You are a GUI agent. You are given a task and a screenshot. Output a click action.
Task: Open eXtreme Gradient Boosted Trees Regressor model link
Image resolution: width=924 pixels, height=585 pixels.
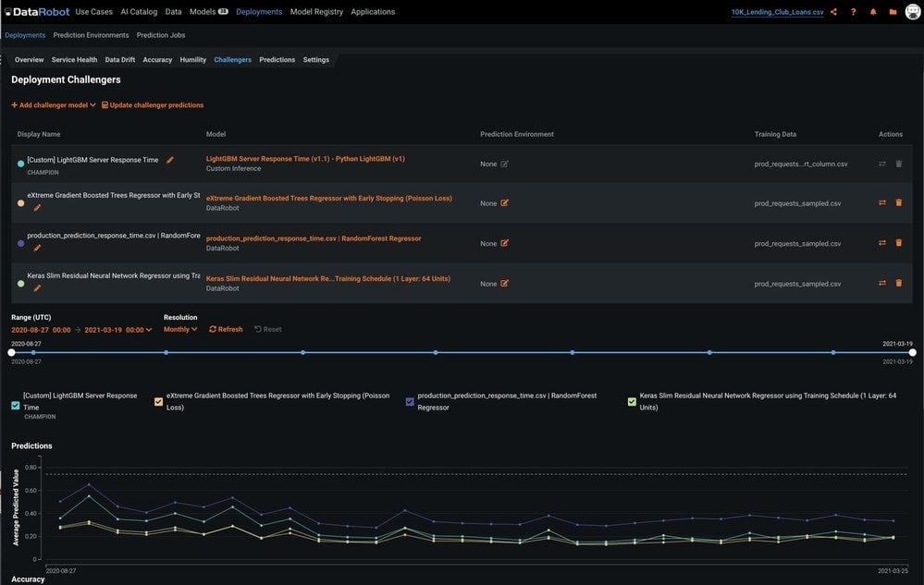click(329, 199)
